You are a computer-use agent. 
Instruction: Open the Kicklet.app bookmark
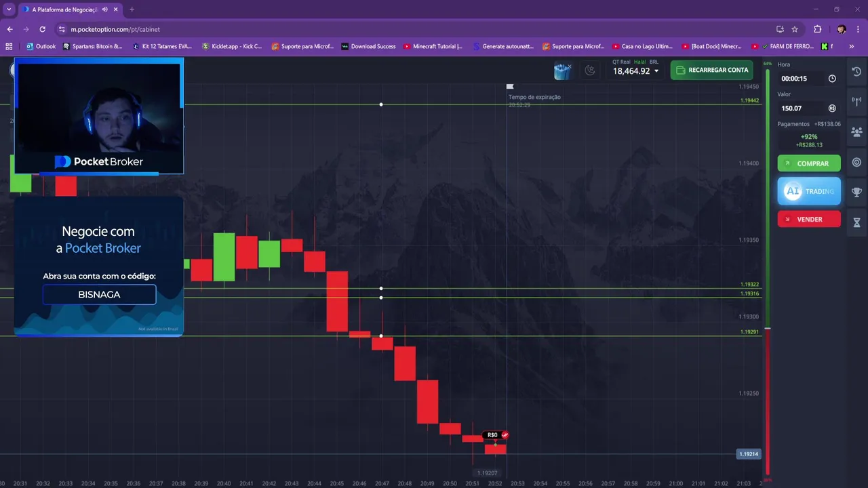(232, 46)
